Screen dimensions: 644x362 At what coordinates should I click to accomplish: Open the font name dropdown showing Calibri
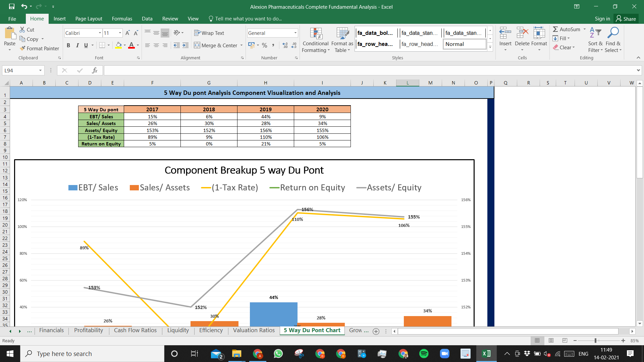click(x=100, y=33)
